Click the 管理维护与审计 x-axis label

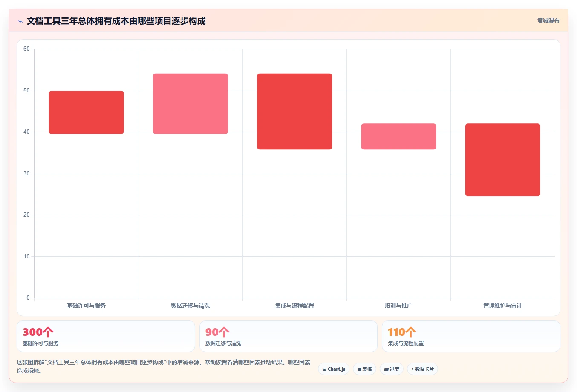tap(503, 306)
